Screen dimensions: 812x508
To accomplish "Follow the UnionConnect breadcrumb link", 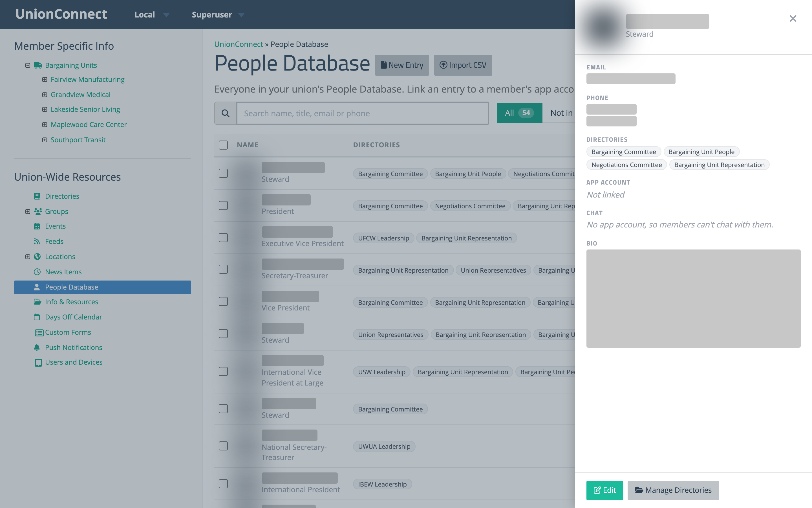I will pos(239,44).
